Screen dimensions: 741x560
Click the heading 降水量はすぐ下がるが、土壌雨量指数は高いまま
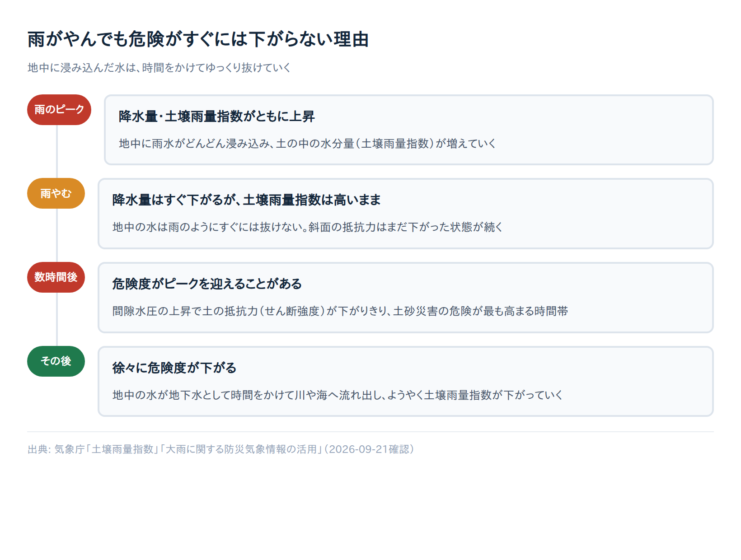(x=247, y=200)
